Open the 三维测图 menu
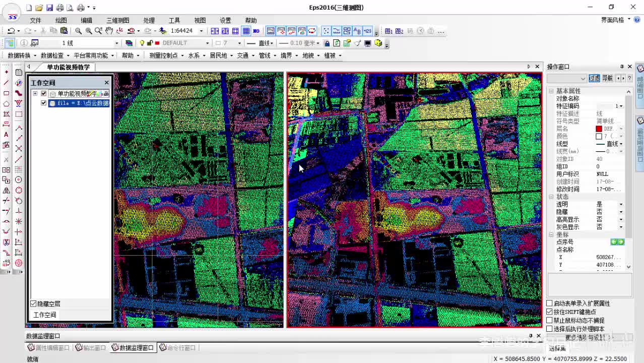 (117, 20)
